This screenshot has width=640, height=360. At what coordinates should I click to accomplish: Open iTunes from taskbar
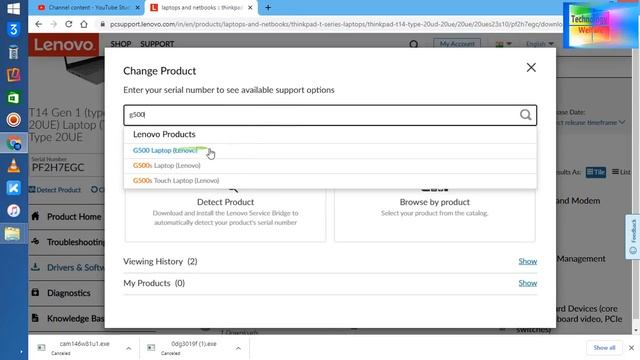pyautogui.click(x=13, y=211)
